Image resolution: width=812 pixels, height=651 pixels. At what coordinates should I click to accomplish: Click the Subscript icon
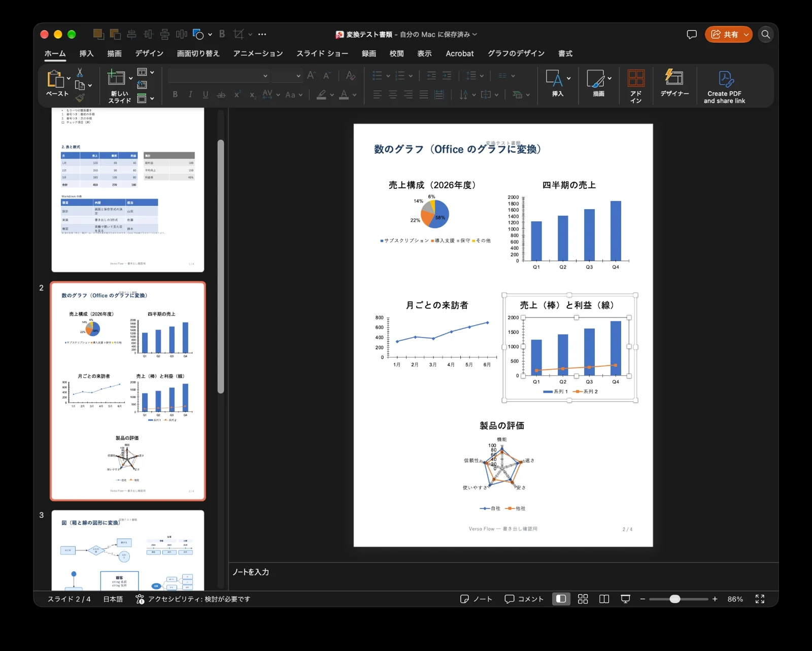tap(252, 94)
